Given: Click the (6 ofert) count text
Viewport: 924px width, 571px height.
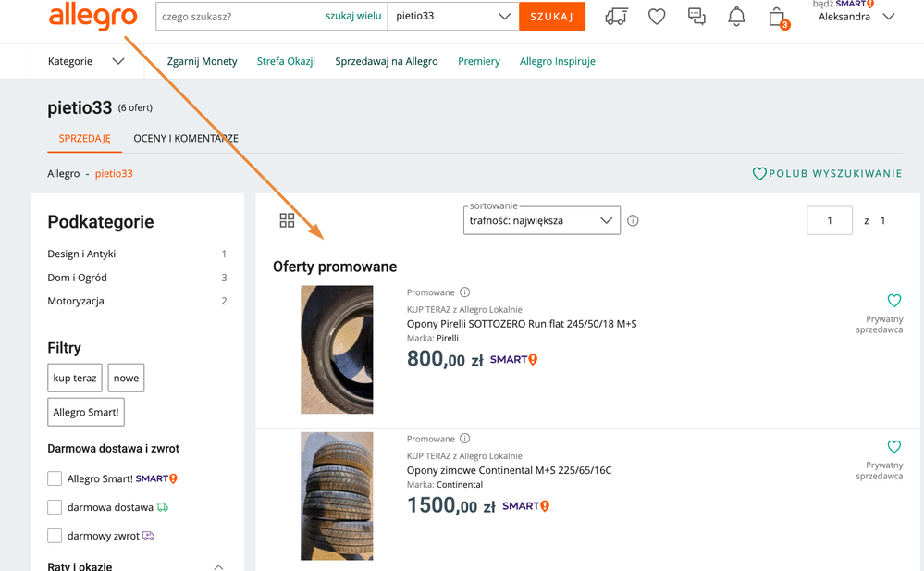Looking at the screenshot, I should (135, 108).
